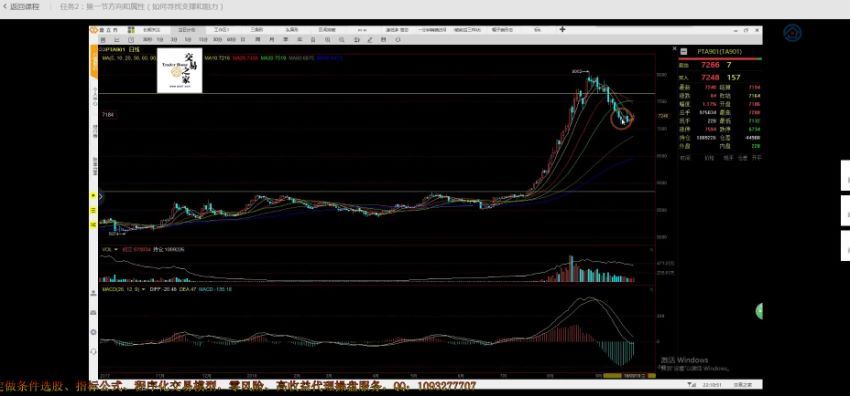This screenshot has height=396, width=850.
Task: Click the 返回课程 back link
Action: 21,7
